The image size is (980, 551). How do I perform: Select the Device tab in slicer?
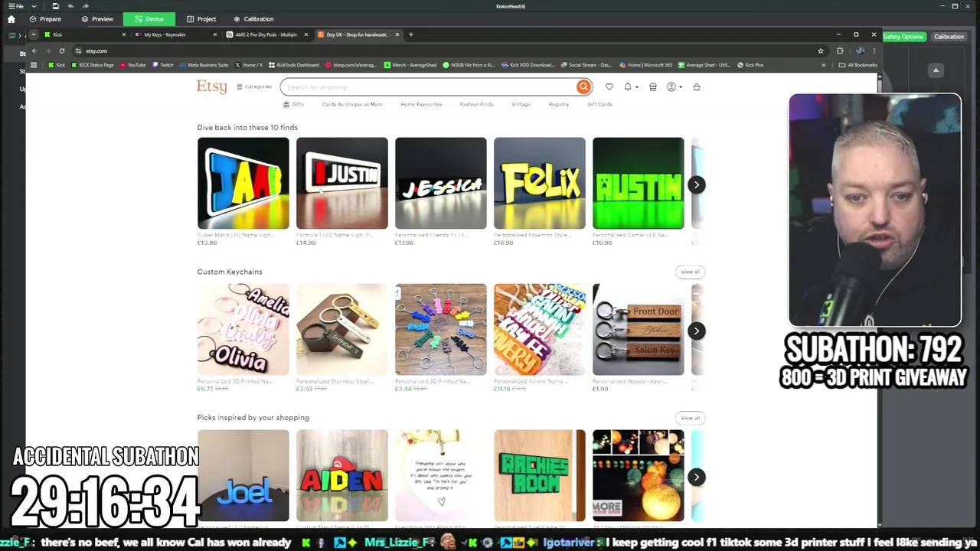(x=149, y=18)
